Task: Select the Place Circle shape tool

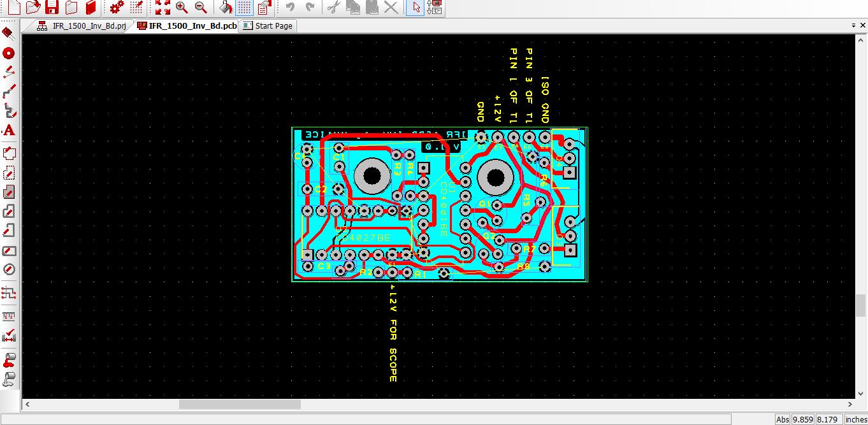Action: (9, 270)
